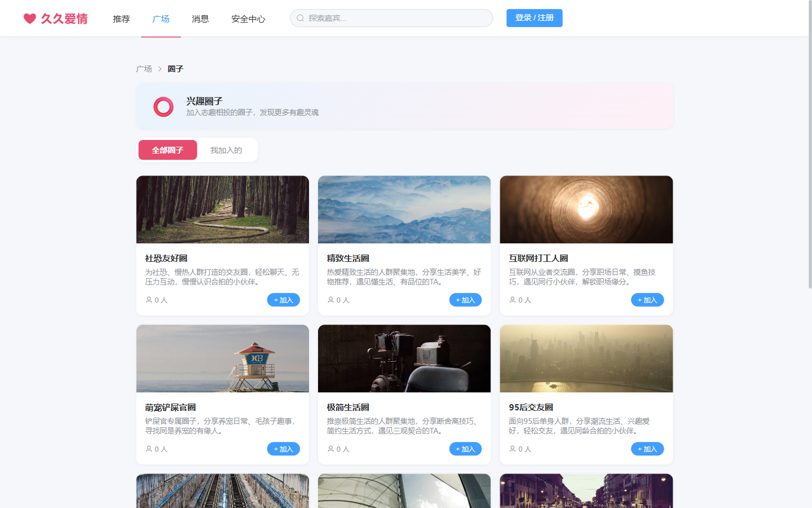Click member count icon in 社恐友好圈 card
This screenshot has height=508, width=812.
pos(149,300)
